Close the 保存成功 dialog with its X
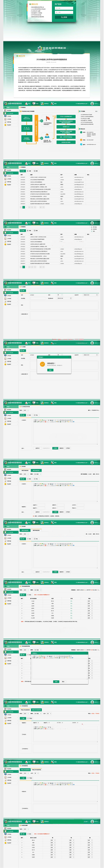The height and width of the screenshot is (868, 104). tap(70, 357)
